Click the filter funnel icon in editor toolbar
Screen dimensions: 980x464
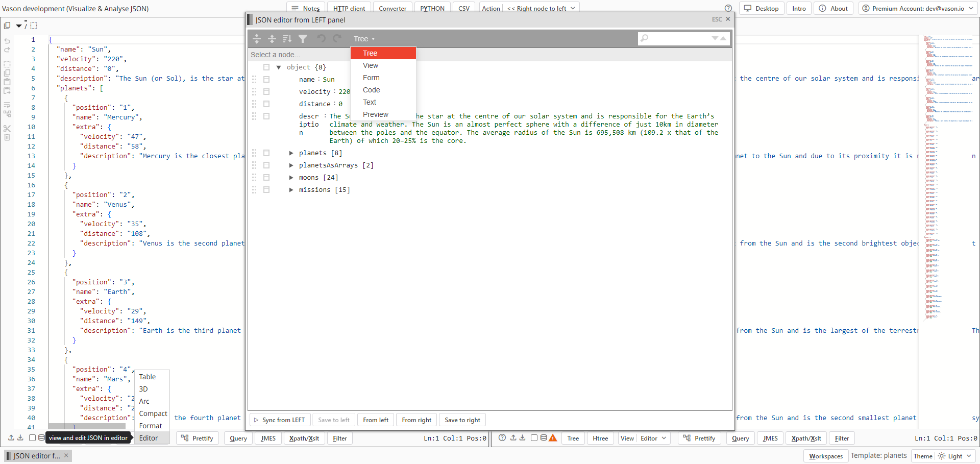coord(303,39)
